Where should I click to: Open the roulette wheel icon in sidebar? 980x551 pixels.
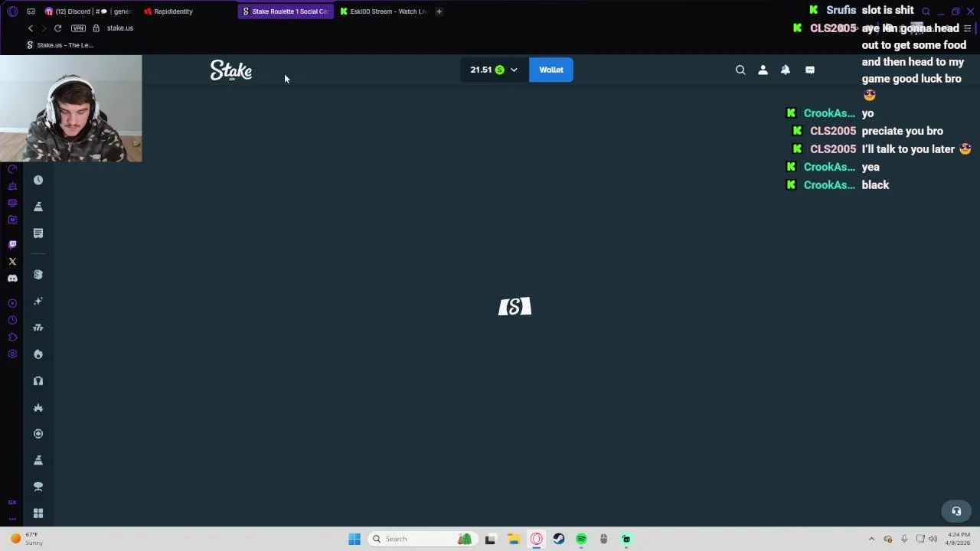click(38, 434)
